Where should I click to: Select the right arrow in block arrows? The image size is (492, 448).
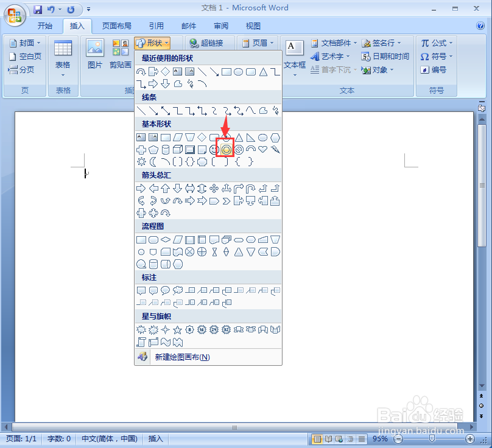pyautogui.click(x=141, y=189)
